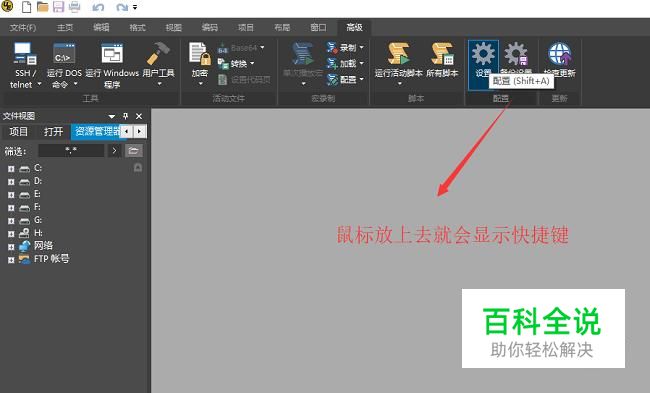Switch to the 主页 ribbon tab
This screenshot has width=650, height=393.
tap(65, 28)
